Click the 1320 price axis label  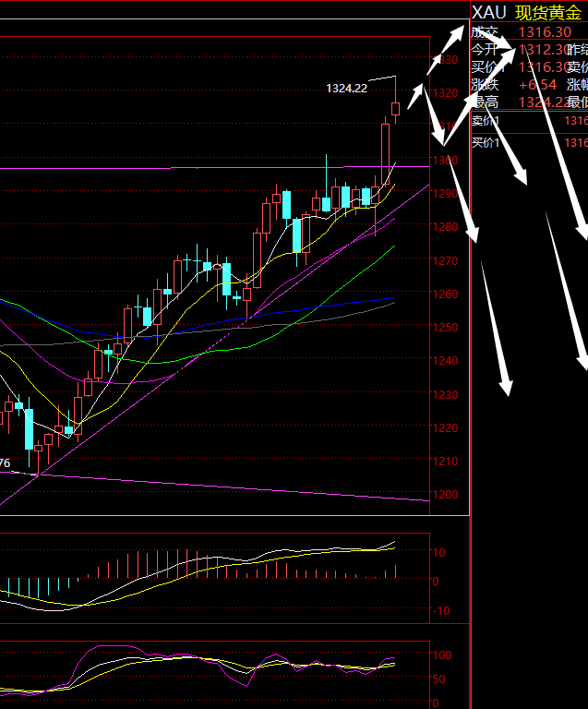pos(446,92)
